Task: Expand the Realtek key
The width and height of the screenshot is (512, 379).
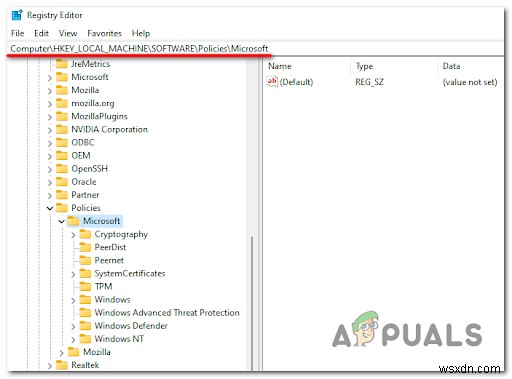Action: point(50,366)
